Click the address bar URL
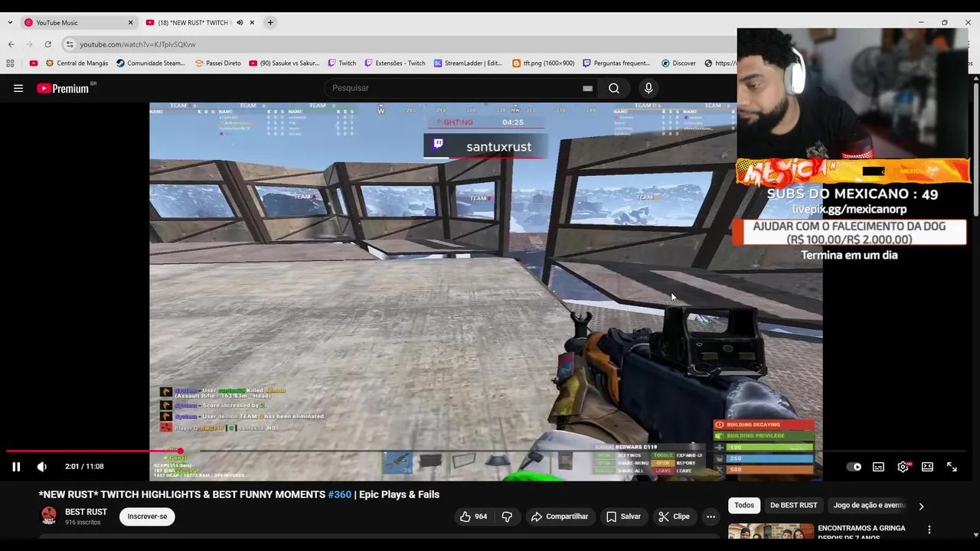980x551 pixels. [138, 44]
